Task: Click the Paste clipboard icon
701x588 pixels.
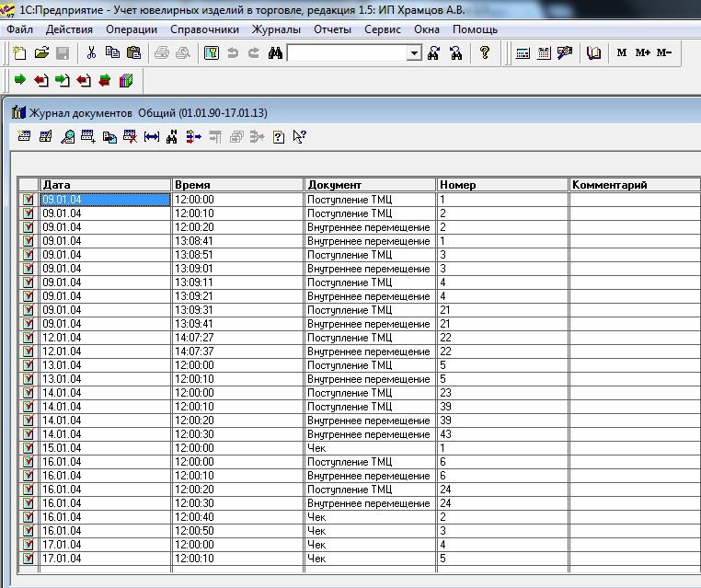Action: (x=133, y=53)
